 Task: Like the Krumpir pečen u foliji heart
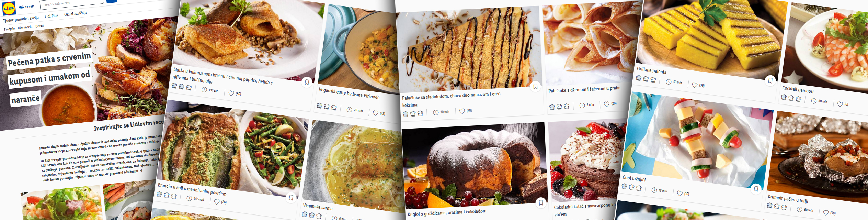(x=826, y=213)
